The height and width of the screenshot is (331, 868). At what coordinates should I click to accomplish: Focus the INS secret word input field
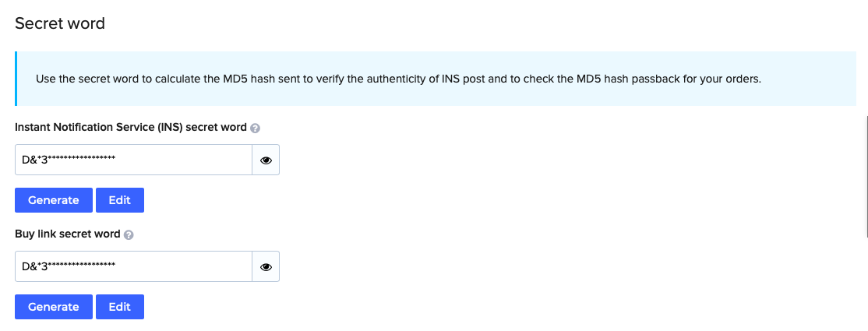(133, 160)
